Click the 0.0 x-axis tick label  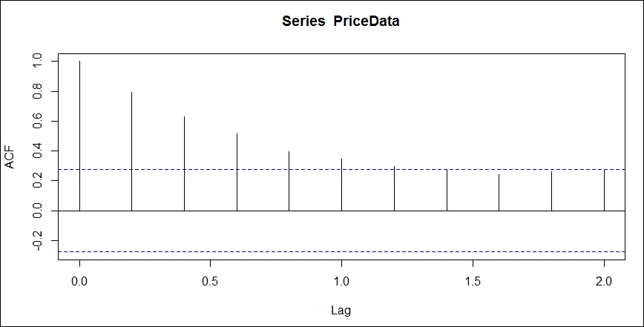pyautogui.click(x=79, y=281)
